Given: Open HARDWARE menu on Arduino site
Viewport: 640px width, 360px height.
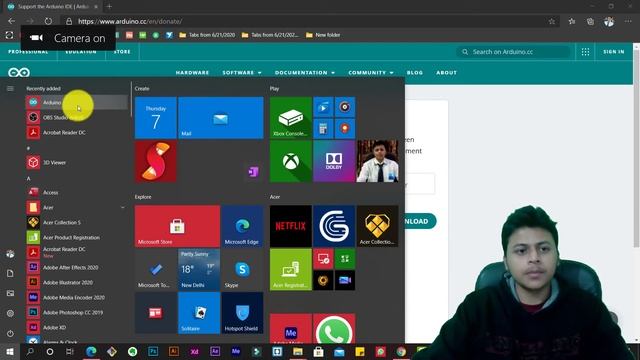Looking at the screenshot, I should [x=192, y=73].
